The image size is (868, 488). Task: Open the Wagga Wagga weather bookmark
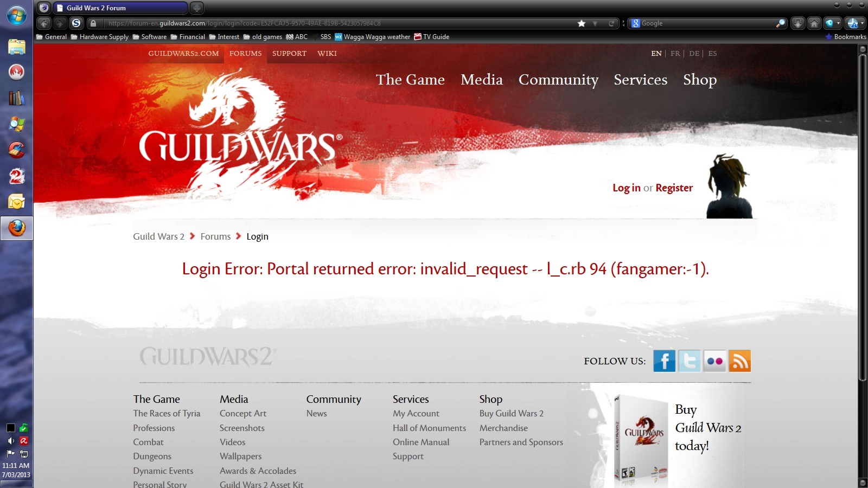(373, 37)
